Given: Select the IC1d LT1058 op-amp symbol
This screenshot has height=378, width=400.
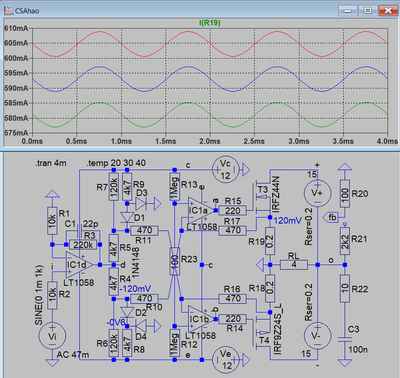Looking at the screenshot, I should [79, 265].
